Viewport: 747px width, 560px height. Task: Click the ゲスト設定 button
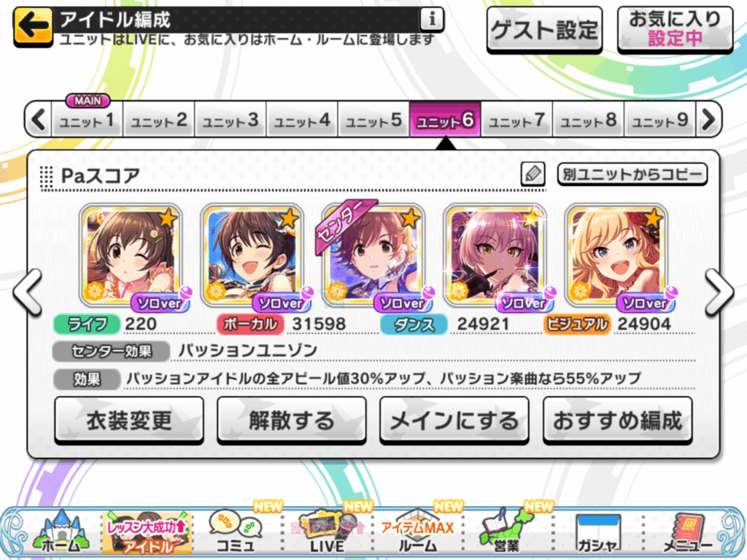544,29
